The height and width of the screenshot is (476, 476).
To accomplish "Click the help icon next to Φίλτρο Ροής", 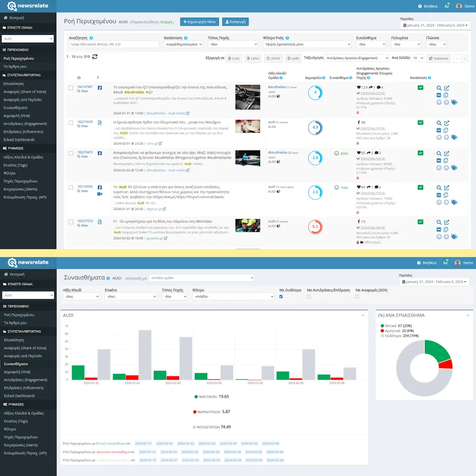I will point(287,38).
